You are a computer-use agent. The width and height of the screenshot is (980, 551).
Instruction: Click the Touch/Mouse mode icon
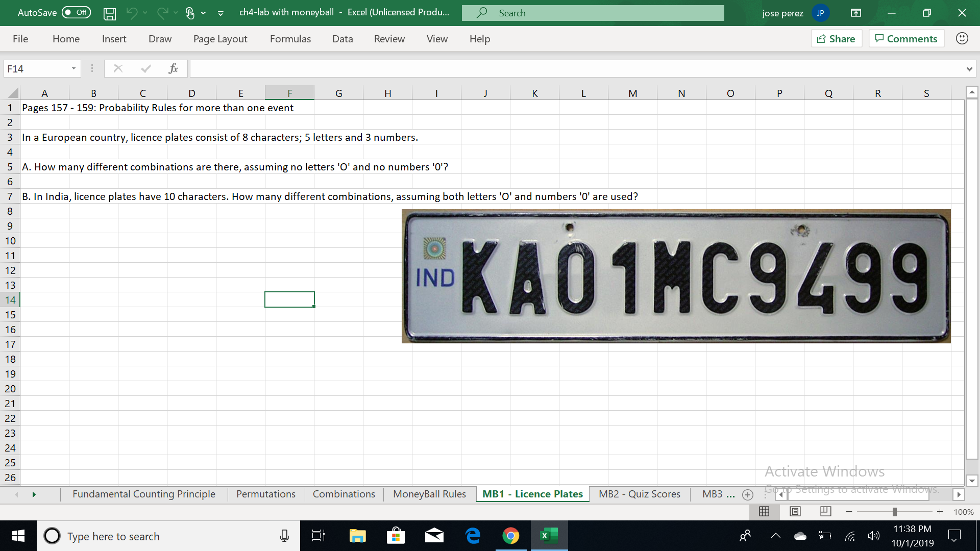tap(190, 13)
